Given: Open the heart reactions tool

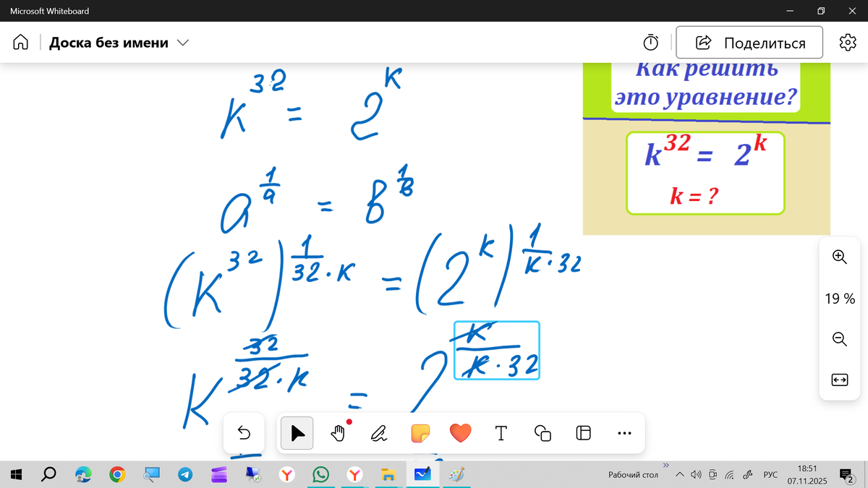Looking at the screenshot, I should (x=461, y=433).
